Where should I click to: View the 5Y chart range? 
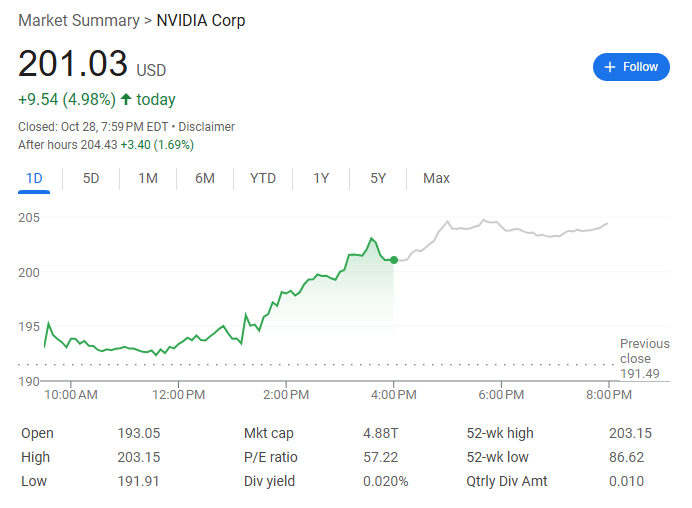coord(378,178)
